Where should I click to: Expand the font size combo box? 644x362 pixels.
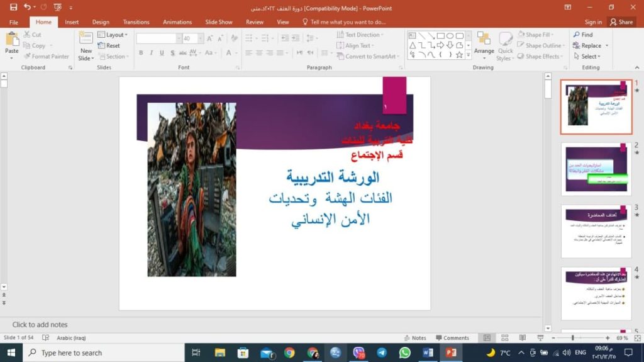(x=201, y=38)
